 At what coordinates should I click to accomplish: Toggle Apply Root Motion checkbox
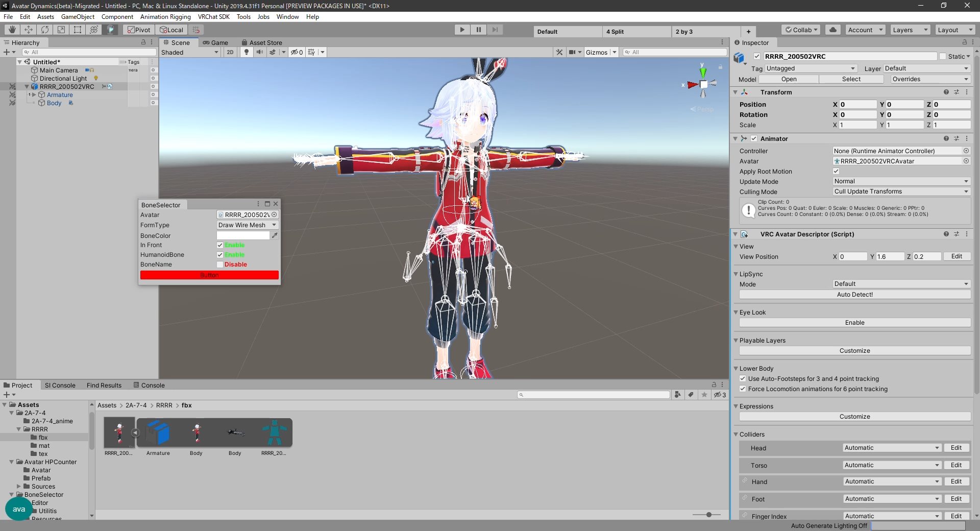point(836,172)
